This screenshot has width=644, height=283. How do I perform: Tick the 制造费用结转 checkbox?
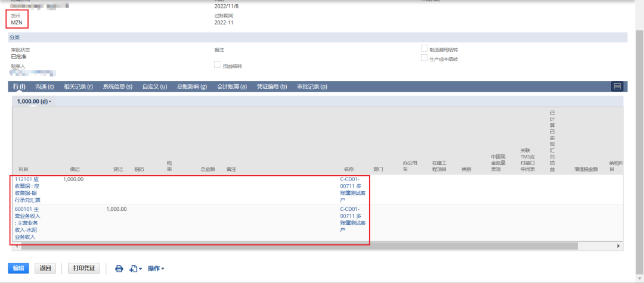425,48
